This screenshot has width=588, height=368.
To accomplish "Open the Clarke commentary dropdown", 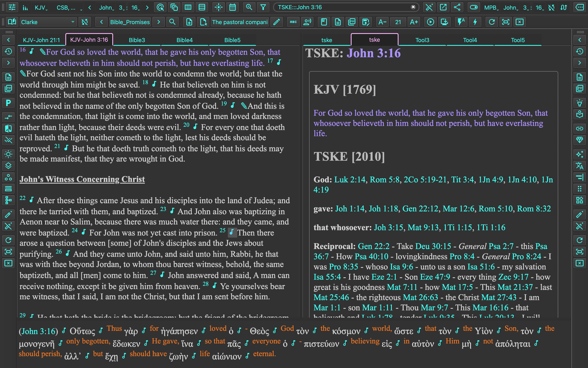I will tap(48, 22).
